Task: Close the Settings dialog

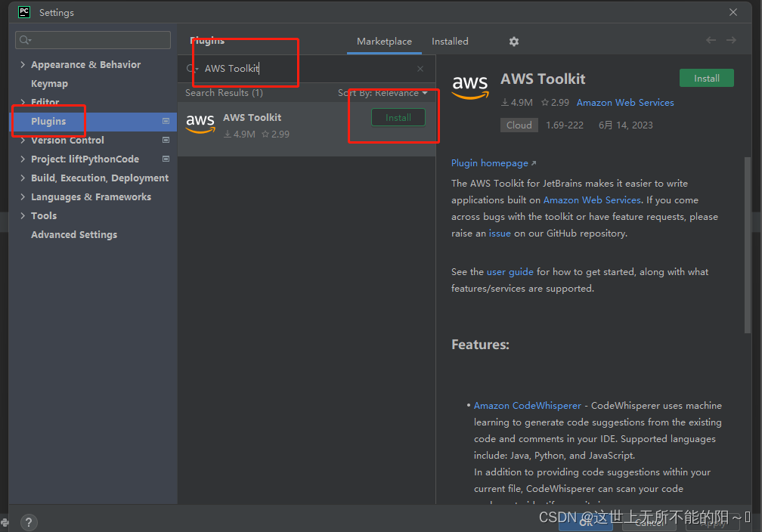Action: point(733,12)
